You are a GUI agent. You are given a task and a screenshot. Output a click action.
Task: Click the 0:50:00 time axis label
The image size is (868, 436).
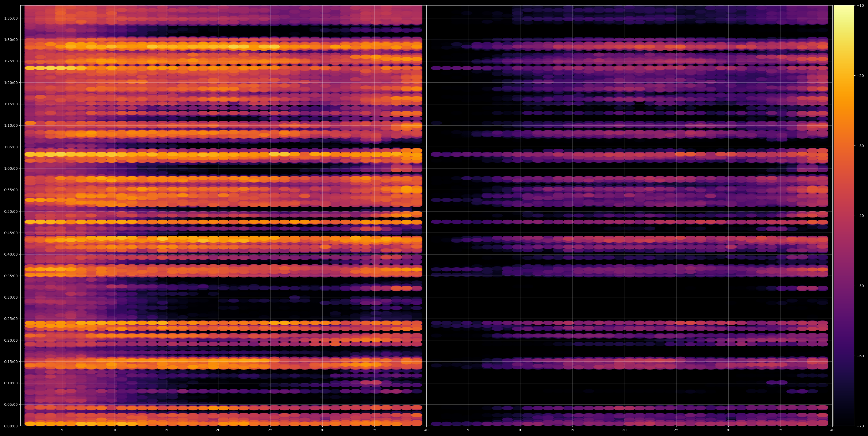(x=11, y=211)
